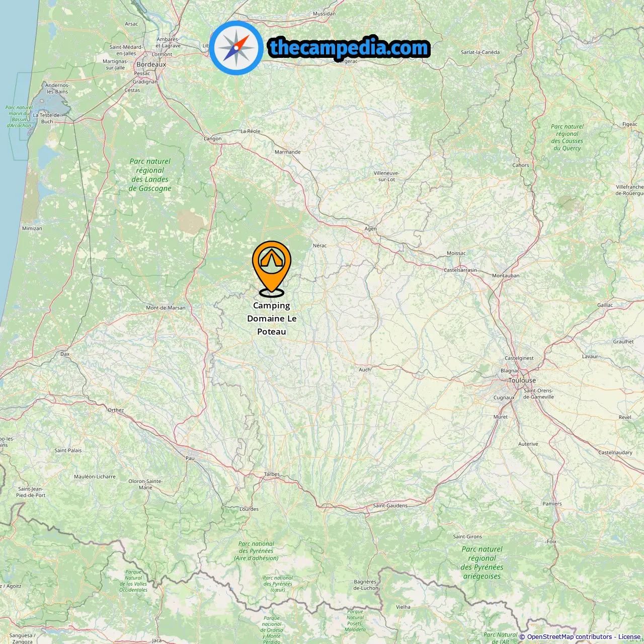Click the Agen town label

371,229
